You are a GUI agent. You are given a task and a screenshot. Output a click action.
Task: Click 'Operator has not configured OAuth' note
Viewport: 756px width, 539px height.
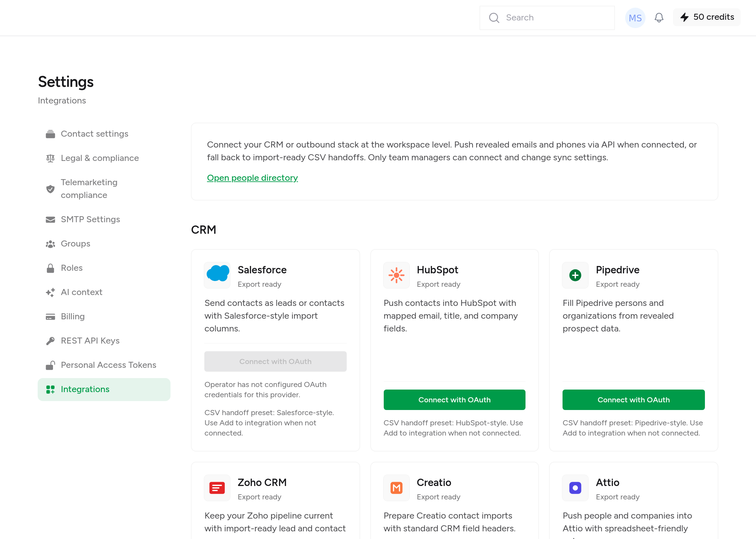click(266, 389)
